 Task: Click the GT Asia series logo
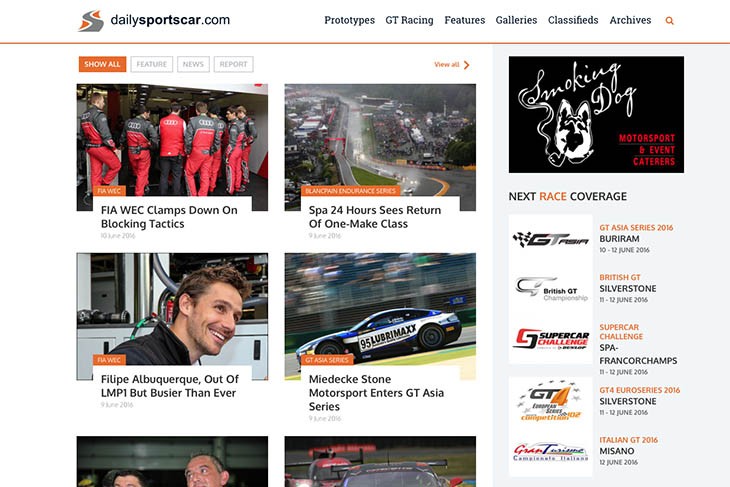[x=550, y=239]
